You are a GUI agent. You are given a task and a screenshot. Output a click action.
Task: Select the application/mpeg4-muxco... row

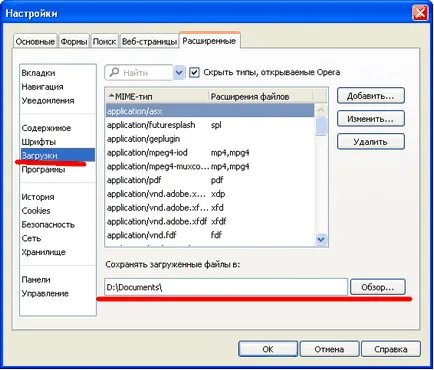(210, 166)
